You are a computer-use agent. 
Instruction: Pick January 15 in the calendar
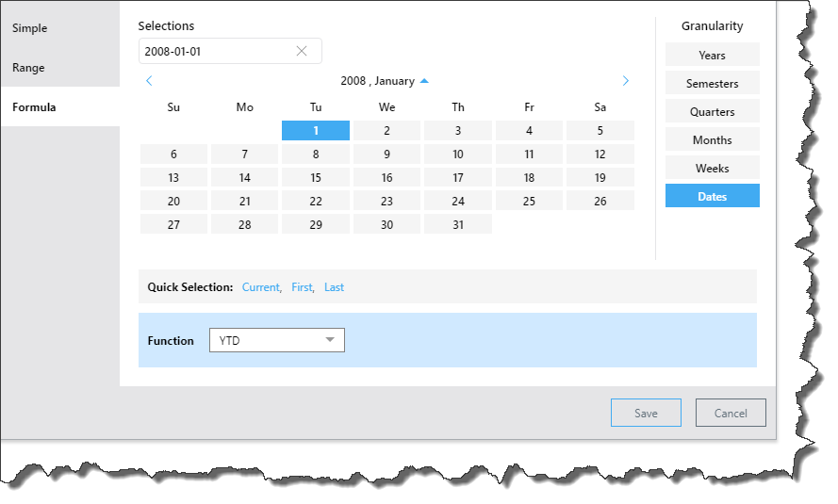pos(316,178)
